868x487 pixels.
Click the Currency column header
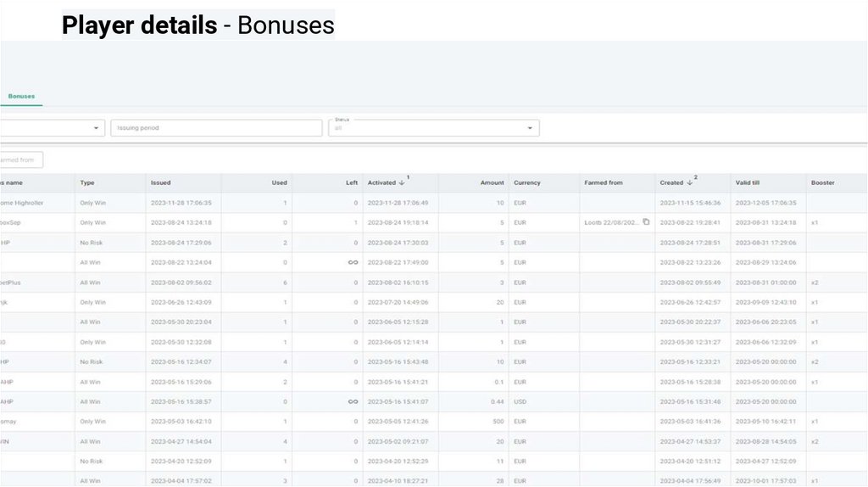pos(526,182)
